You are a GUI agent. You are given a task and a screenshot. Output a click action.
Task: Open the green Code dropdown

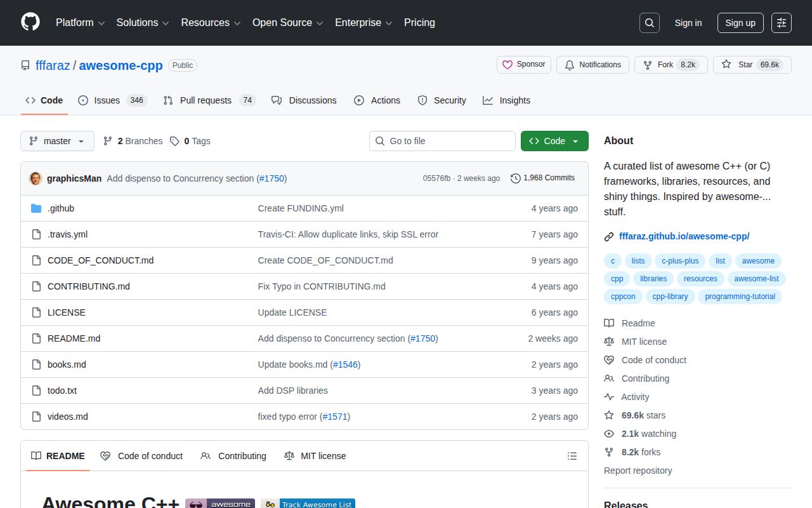pos(554,141)
